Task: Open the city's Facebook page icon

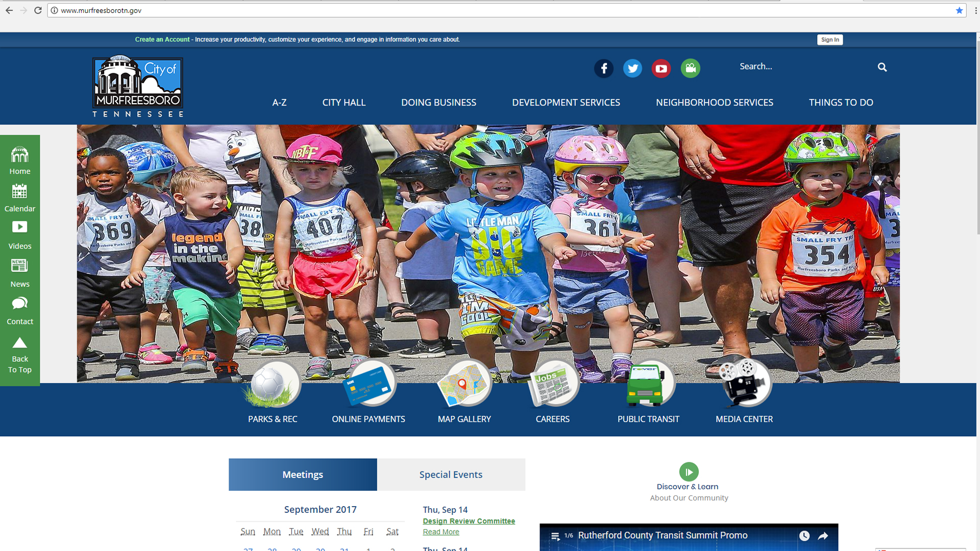Action: point(604,68)
